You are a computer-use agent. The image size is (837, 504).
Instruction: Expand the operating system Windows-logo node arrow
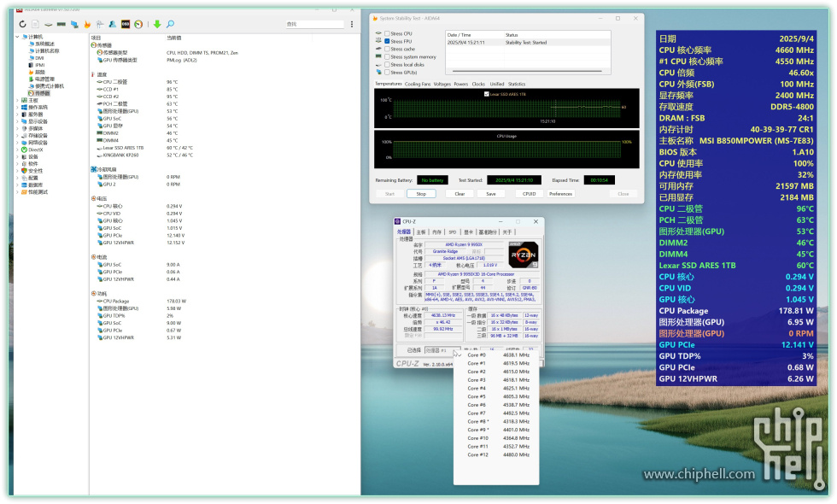tap(17, 108)
